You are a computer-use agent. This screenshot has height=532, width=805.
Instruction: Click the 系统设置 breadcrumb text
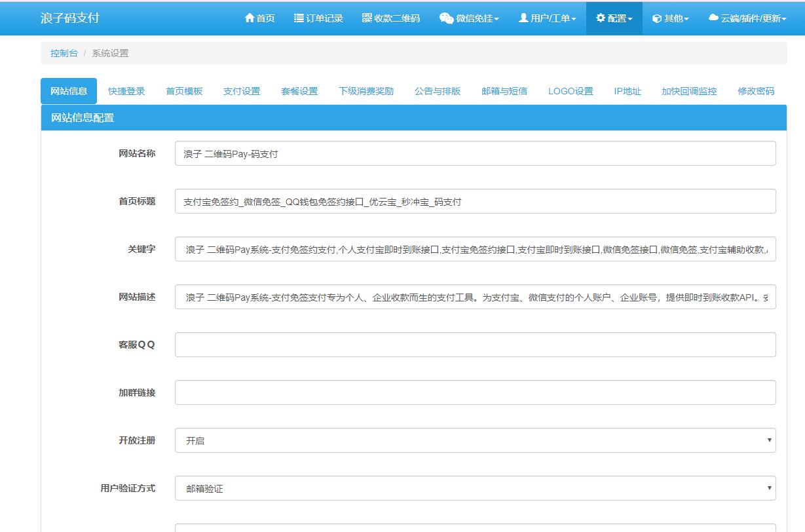tap(110, 53)
